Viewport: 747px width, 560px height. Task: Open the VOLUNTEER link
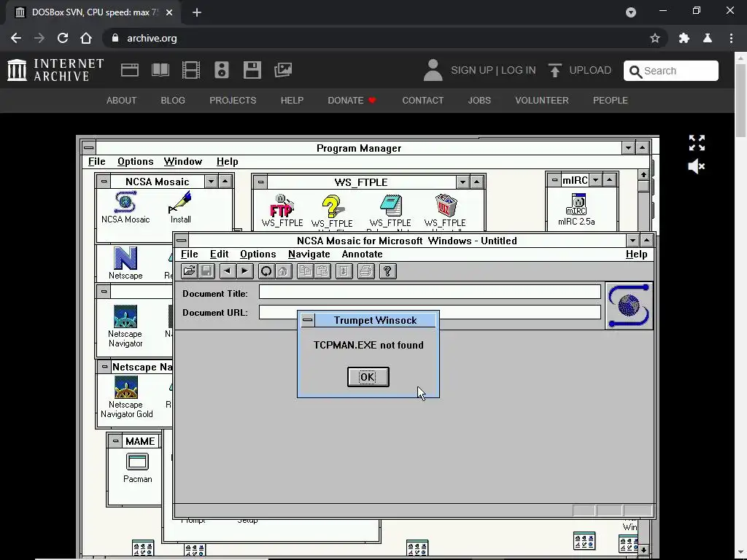click(542, 101)
